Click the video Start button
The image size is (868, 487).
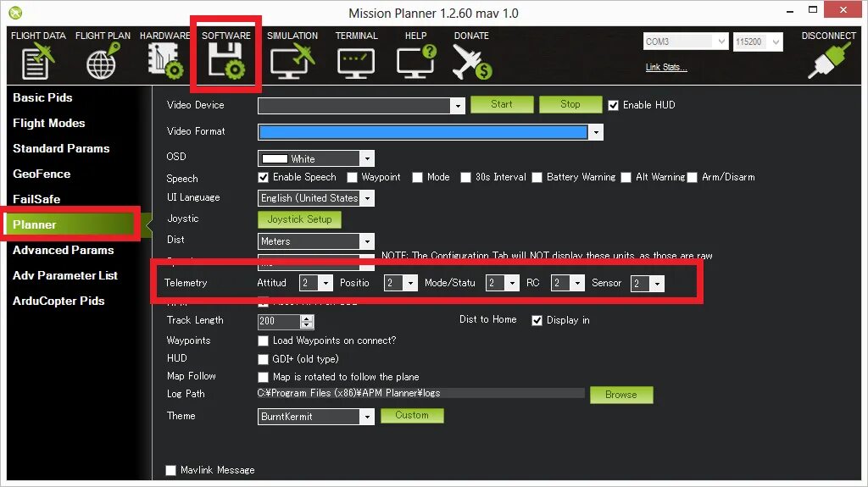[502, 104]
